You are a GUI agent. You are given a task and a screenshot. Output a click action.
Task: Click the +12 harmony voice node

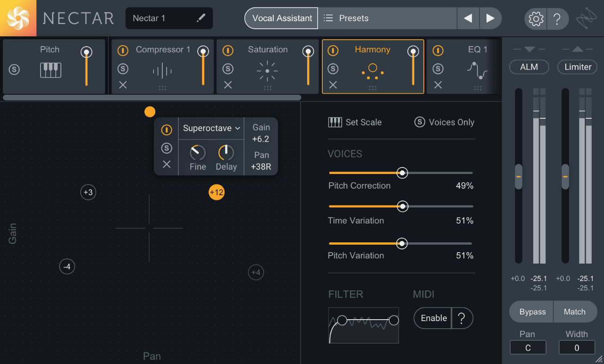pyautogui.click(x=217, y=192)
